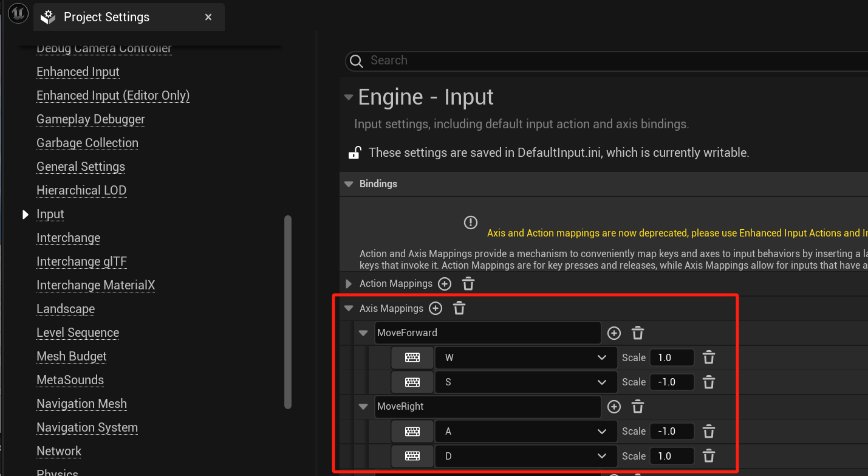Click the MoveForward name field
The height and width of the screenshot is (476, 868).
(x=488, y=333)
